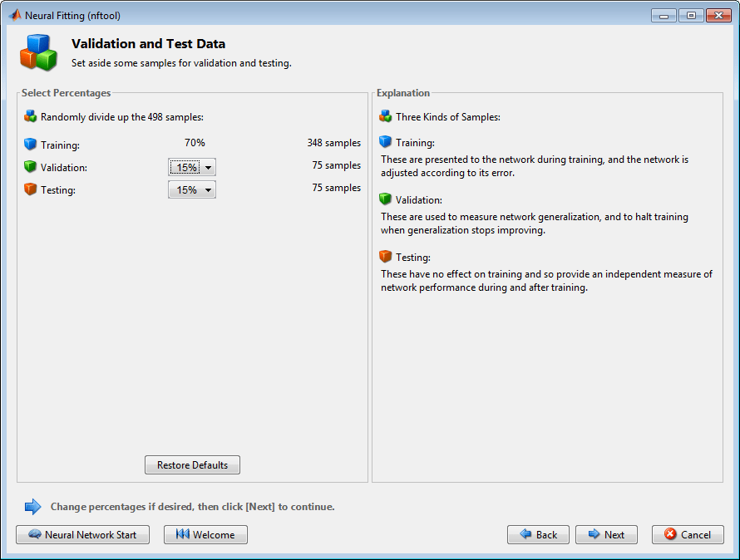Click the blue arrow hint icon
The height and width of the screenshot is (560, 740).
32,506
